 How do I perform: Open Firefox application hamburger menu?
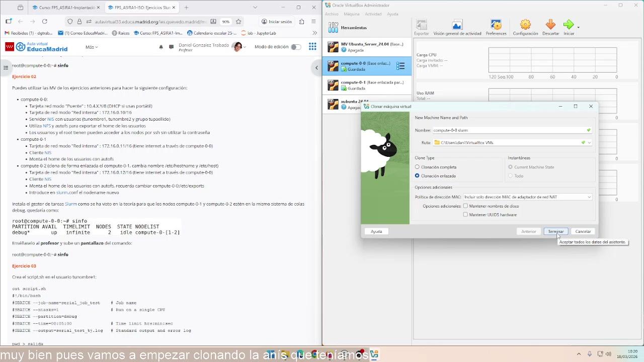pyautogui.click(x=313, y=22)
